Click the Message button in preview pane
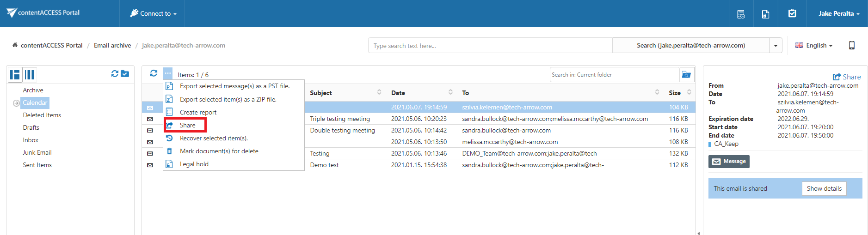This screenshot has width=868, height=235. (x=729, y=161)
